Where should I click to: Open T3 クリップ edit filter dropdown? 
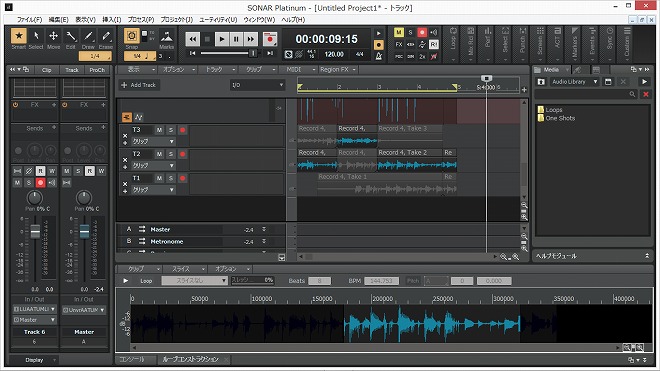153,141
